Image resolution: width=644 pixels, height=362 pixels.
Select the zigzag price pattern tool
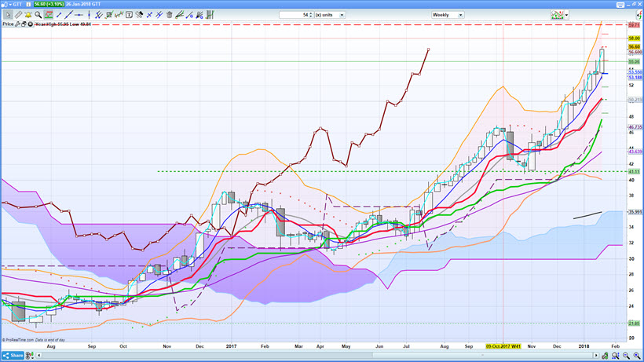[x=119, y=15]
